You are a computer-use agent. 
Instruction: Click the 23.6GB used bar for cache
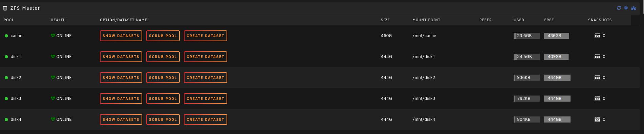(527, 36)
